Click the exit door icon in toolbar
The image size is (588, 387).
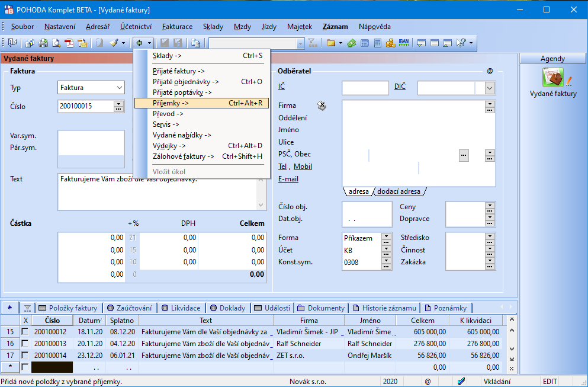click(12, 43)
